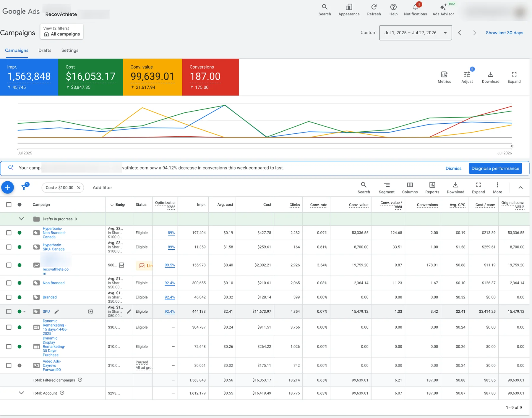Open the Appearance settings
The height and width of the screenshot is (418, 532).
tap(349, 10)
